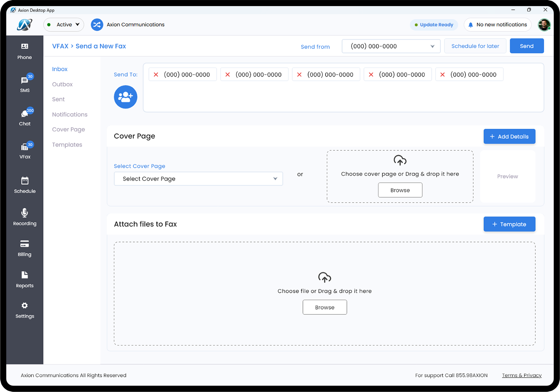Expand the Active status dropdown
Screen dimensions: 560x392
point(64,25)
